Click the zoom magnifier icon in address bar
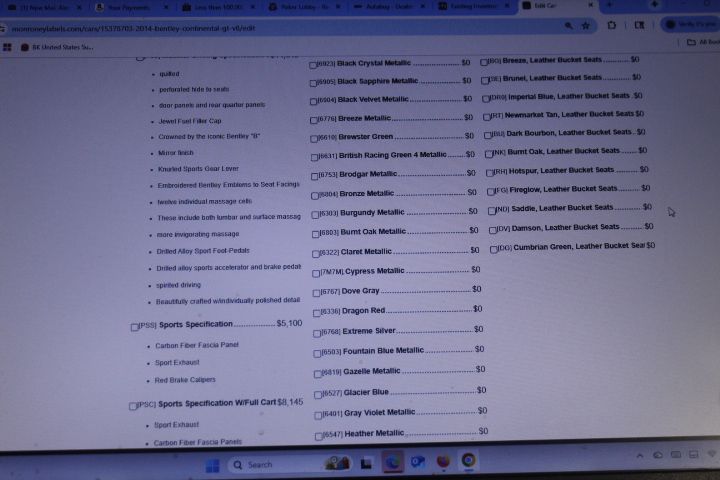 [x=569, y=25]
